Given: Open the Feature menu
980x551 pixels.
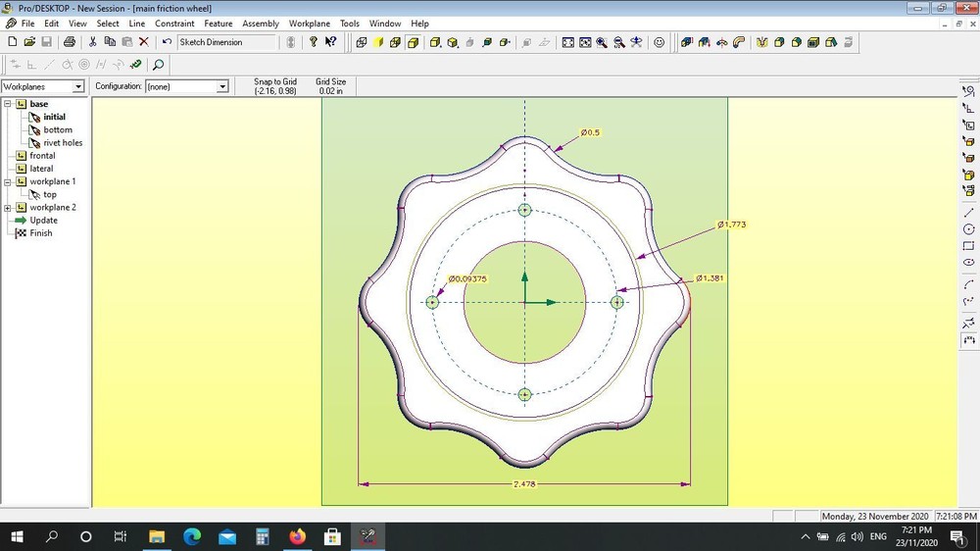Looking at the screenshot, I should [x=218, y=24].
